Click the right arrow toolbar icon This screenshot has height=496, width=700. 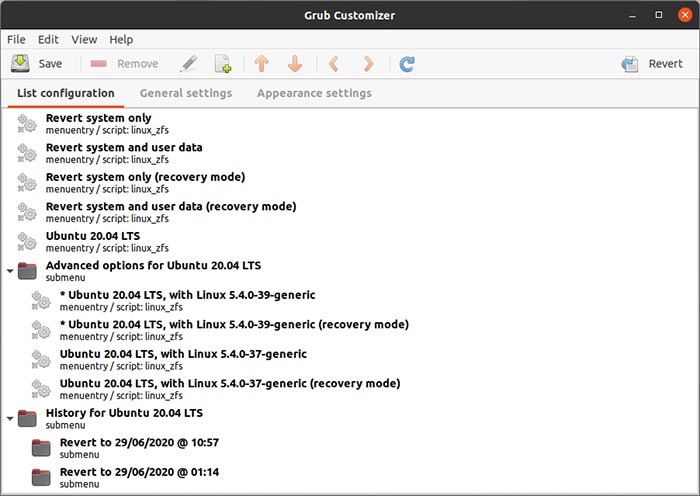(368, 64)
